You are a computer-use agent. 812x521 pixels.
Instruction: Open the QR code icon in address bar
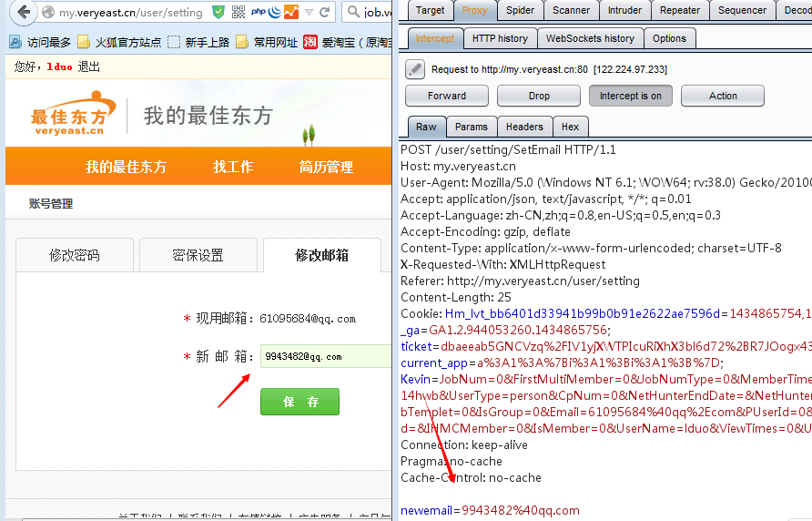239,12
